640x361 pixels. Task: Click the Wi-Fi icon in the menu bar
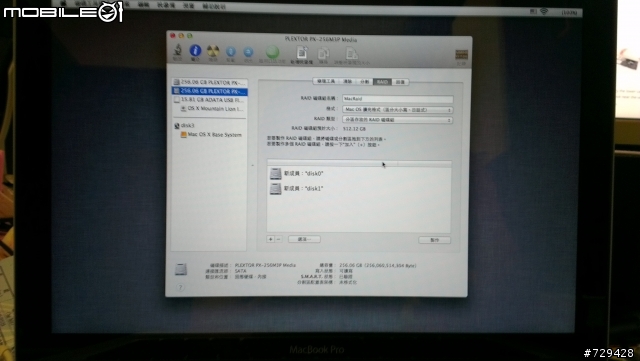click(x=544, y=11)
